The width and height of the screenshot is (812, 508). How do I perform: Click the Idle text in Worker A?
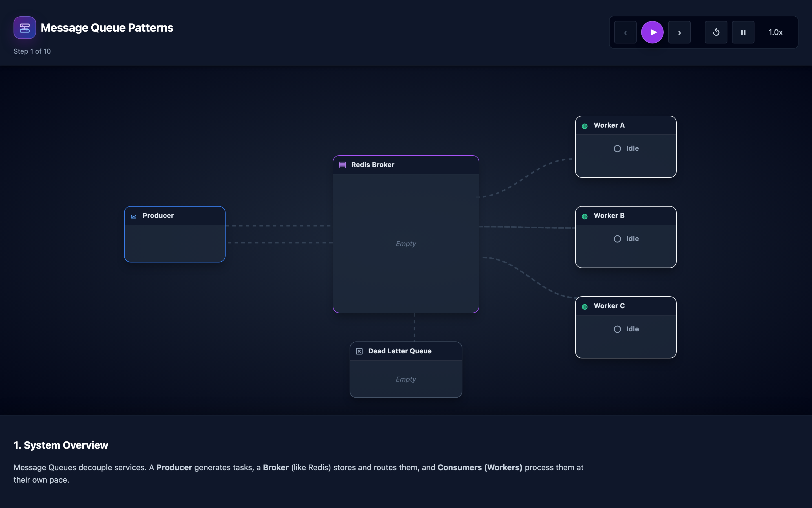click(632, 148)
